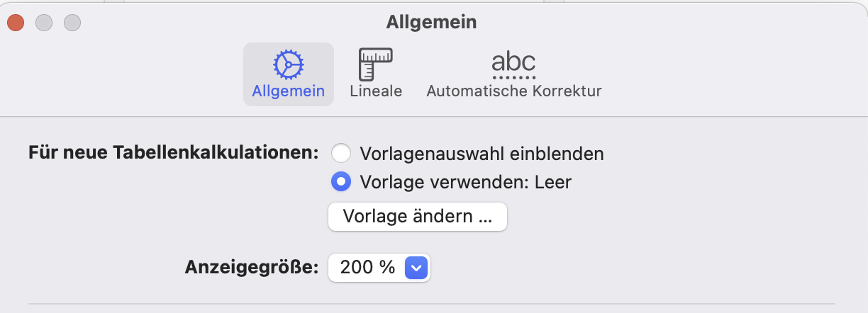Select the Automatische Korrektur tab label
Screen dimensions: 868x313
click(x=513, y=91)
